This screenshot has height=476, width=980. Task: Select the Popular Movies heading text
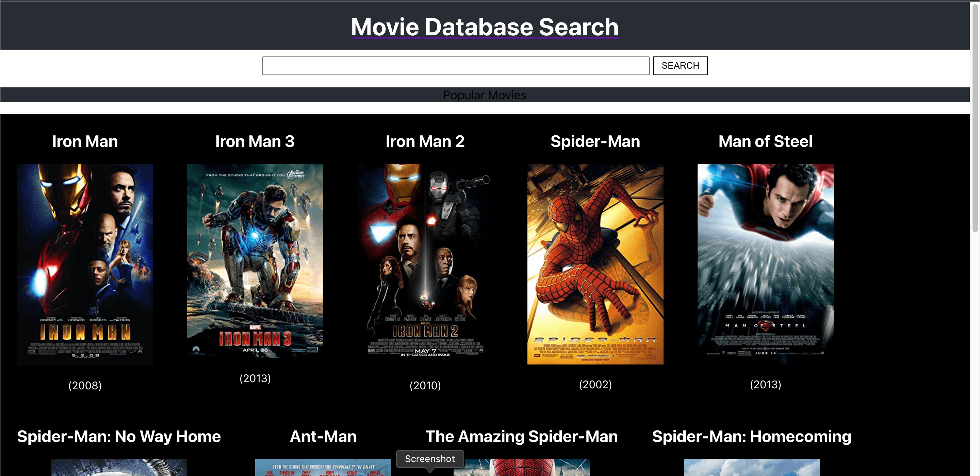point(484,95)
